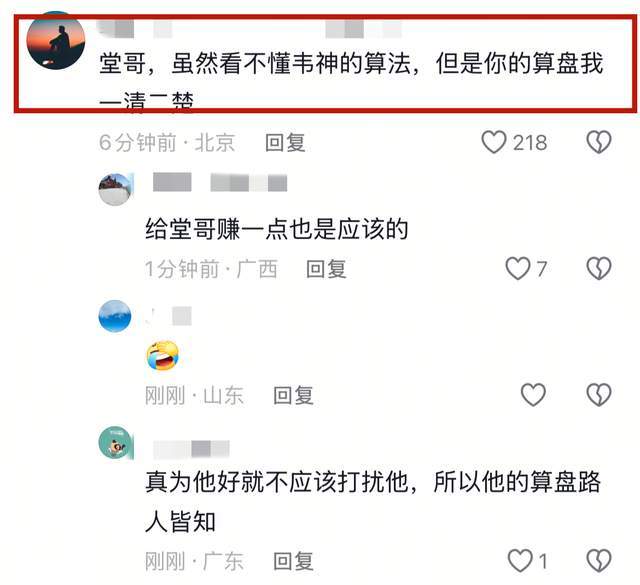Open the Guangxi replier's avatar

click(x=116, y=189)
